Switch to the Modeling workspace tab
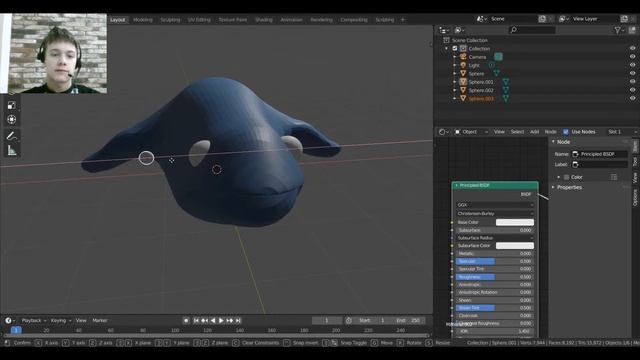The height and width of the screenshot is (360, 640). coord(143,20)
